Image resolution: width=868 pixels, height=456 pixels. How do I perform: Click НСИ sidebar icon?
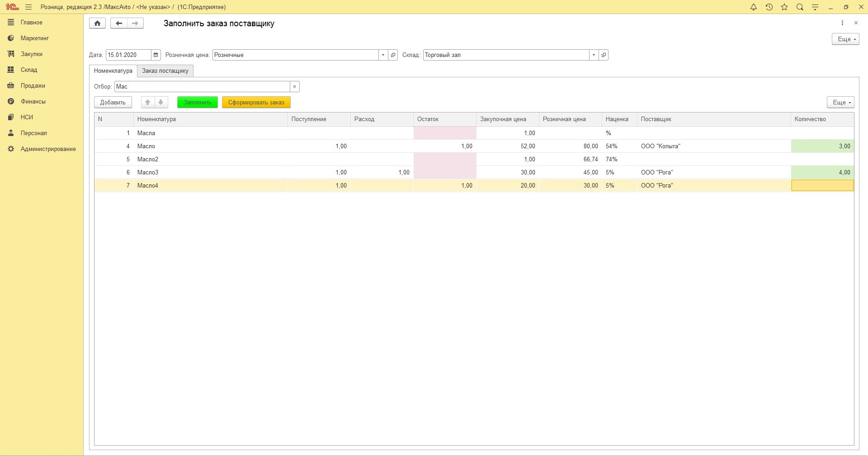[11, 118]
